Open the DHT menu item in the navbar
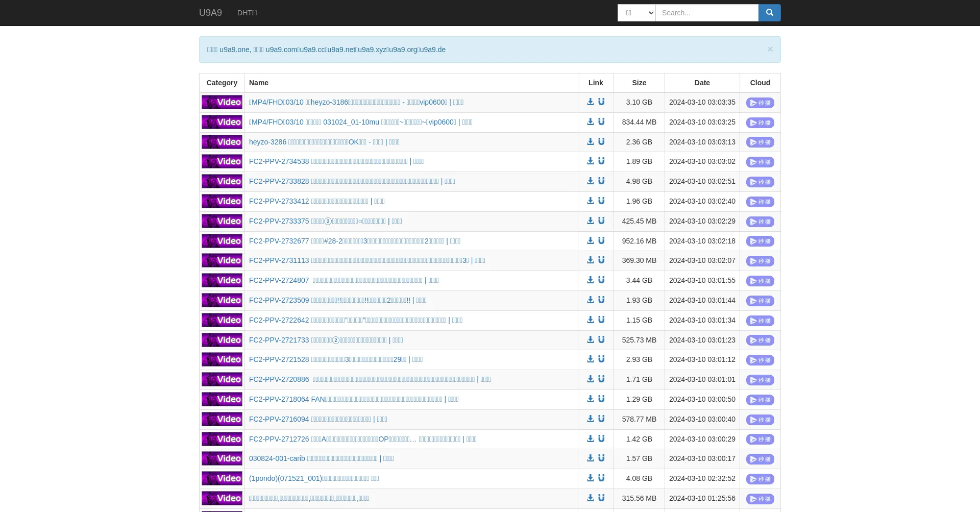 pos(247,13)
